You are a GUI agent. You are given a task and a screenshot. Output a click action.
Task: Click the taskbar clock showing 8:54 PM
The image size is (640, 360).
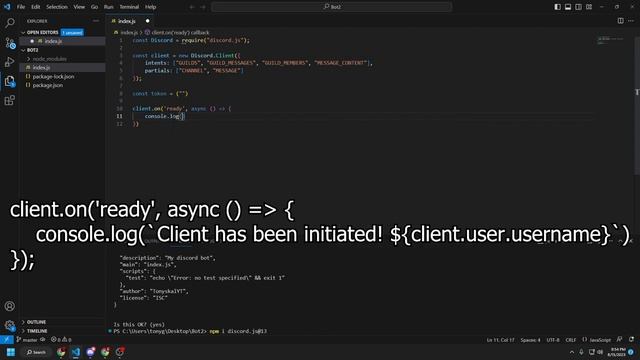click(x=617, y=352)
